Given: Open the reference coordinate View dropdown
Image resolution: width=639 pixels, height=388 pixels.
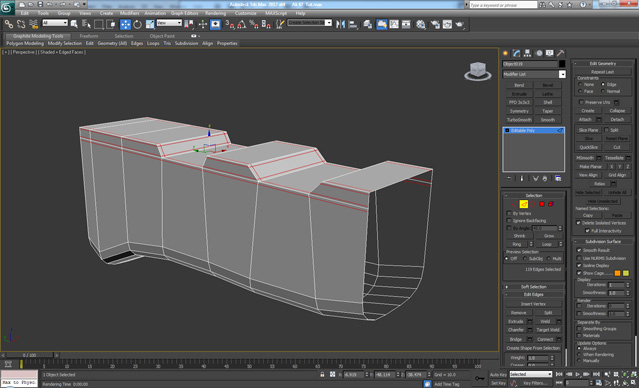Looking at the screenshot, I should 169,23.
